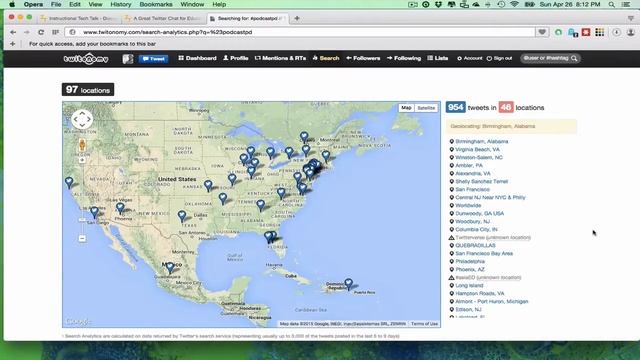Zoom out the map with minus
640x360 pixels.
pos(82,238)
